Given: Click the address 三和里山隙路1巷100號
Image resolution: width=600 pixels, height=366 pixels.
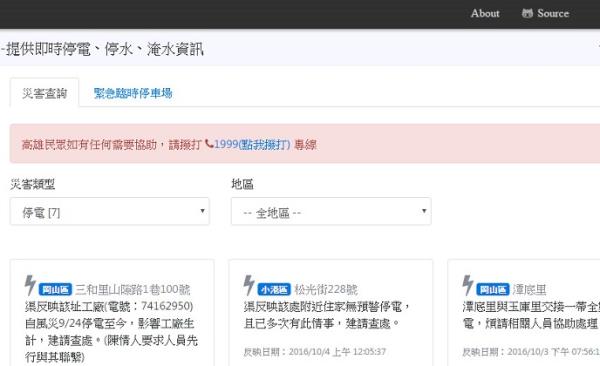Looking at the screenshot, I should (132, 289).
